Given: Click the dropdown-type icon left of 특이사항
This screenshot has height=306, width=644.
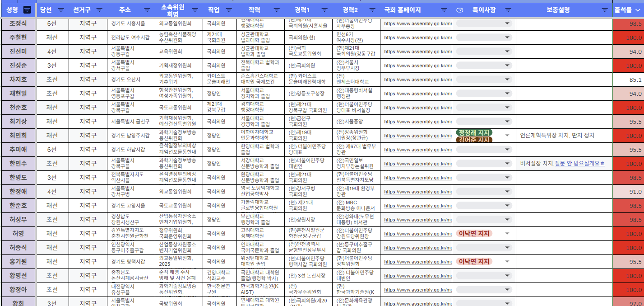Looking at the screenshot, I should click(460, 10).
